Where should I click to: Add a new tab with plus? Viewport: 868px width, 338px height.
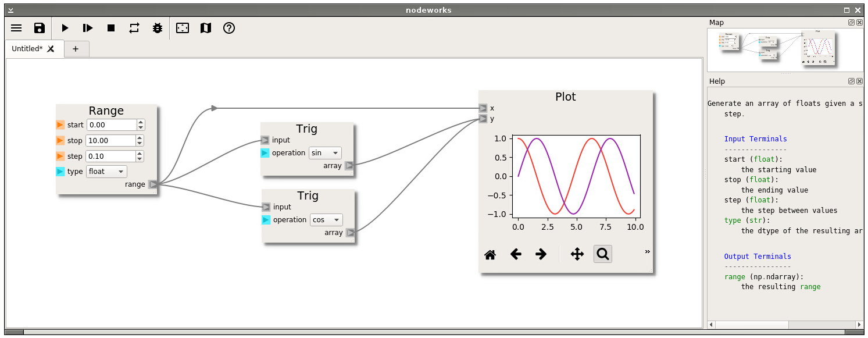[x=76, y=49]
